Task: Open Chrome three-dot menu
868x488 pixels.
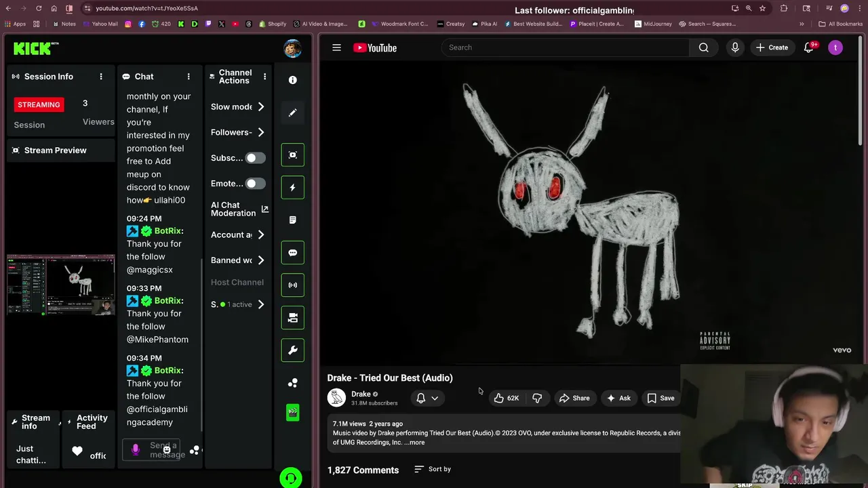Action: (859, 8)
